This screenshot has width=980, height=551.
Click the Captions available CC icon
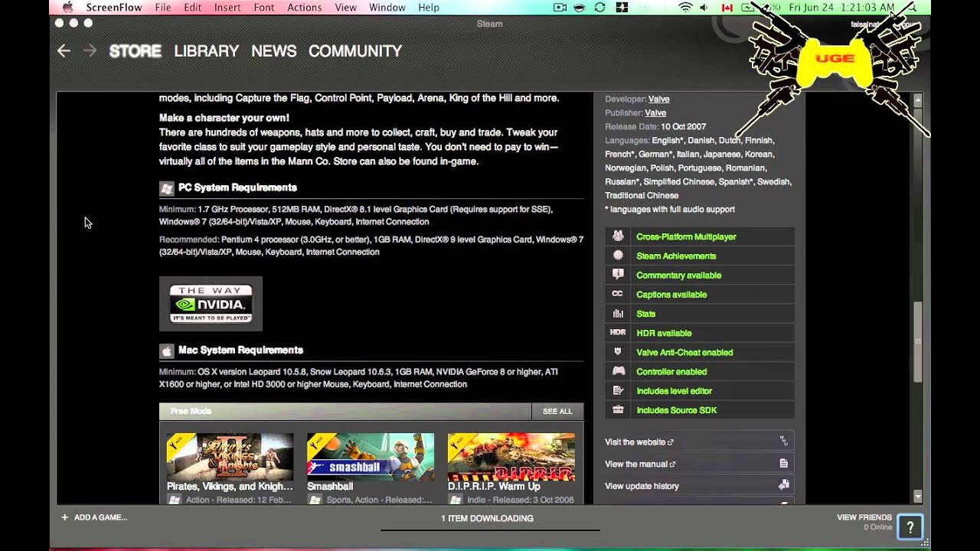pyautogui.click(x=618, y=294)
